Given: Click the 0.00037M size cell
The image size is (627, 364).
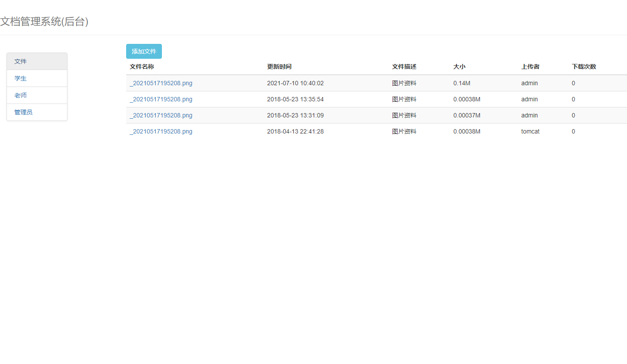Looking at the screenshot, I should pyautogui.click(x=466, y=115).
